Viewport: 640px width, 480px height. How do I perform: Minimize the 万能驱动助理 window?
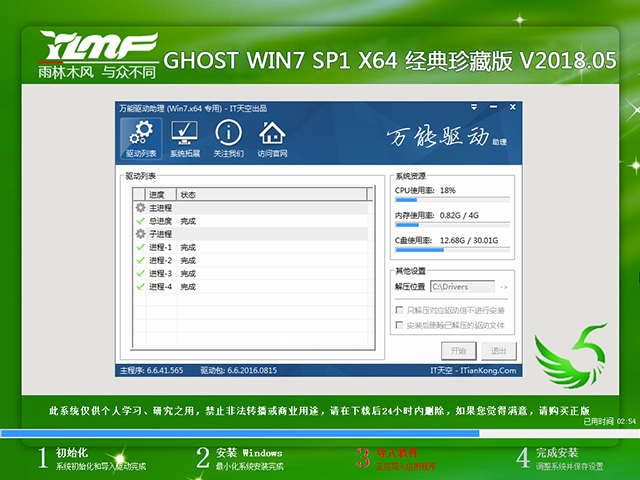(493, 107)
